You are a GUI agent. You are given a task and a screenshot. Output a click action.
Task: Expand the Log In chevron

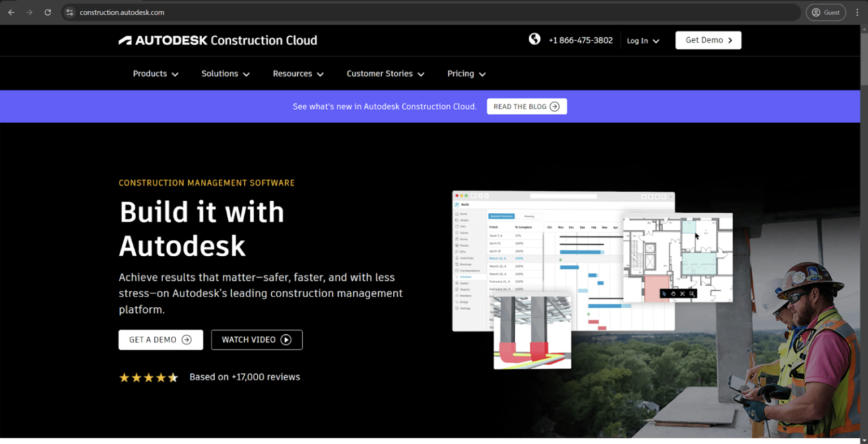click(656, 41)
